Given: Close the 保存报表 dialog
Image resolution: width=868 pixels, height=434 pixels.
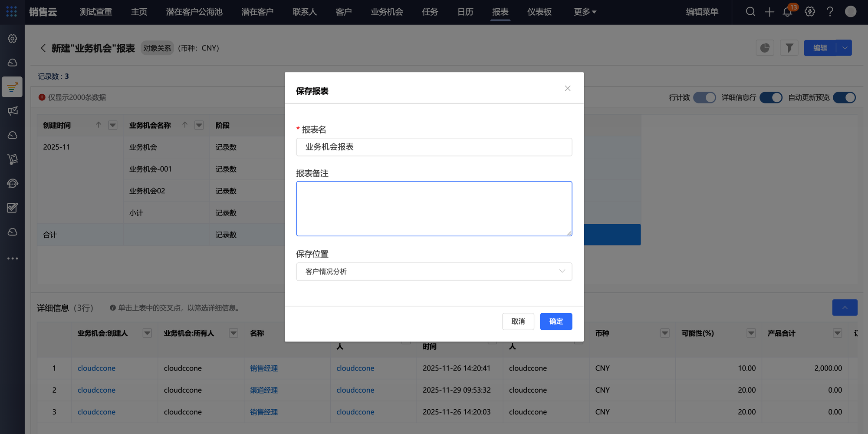Looking at the screenshot, I should click(568, 89).
